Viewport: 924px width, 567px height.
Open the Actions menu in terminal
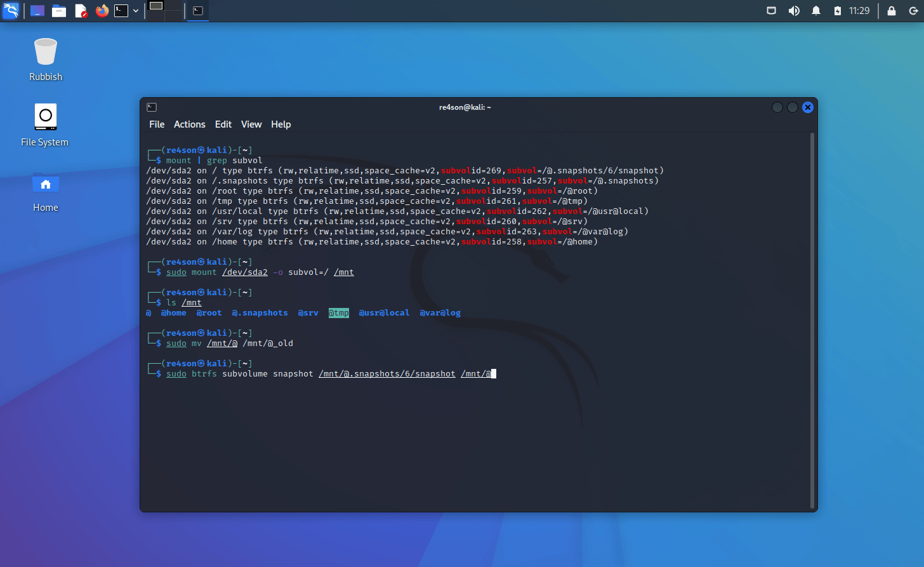[189, 124]
